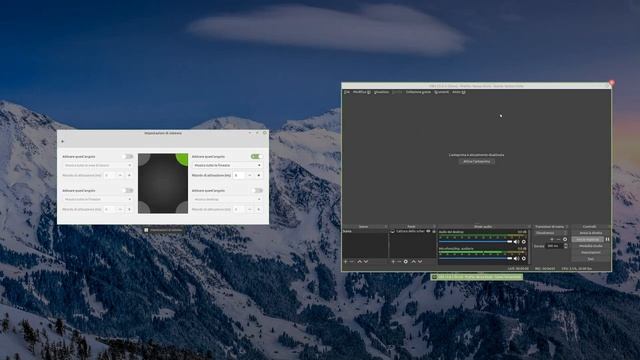Increase top-right activation delay with plus

point(259,175)
